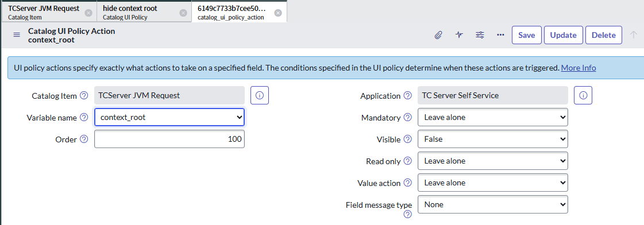Click the attachments paperclip icon
This screenshot has height=225, width=644.
[438, 35]
